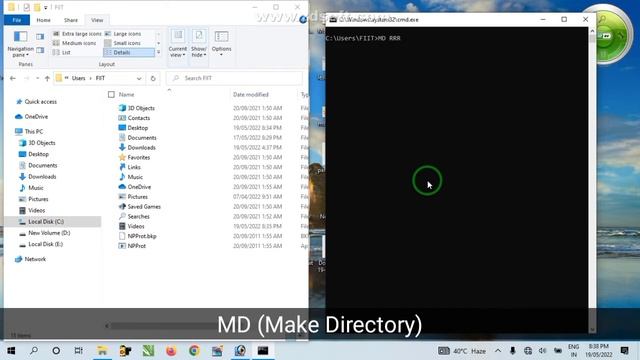
Task: Switch to Home ribbon tab
Action: (43, 20)
